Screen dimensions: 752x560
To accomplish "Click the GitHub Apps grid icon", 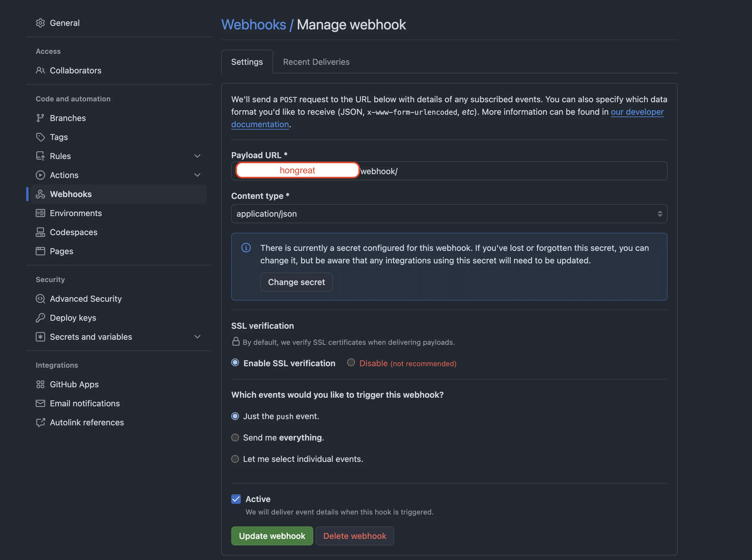I will click(40, 384).
